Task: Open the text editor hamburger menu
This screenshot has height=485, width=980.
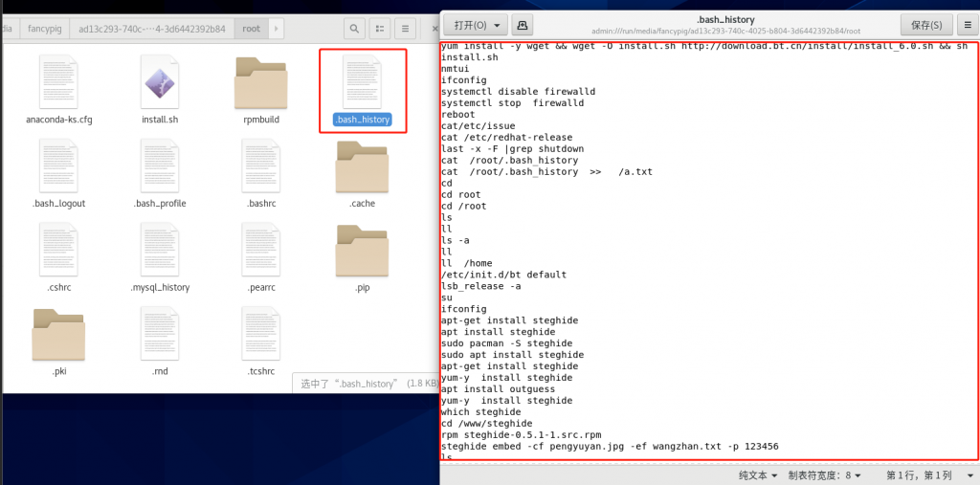Action: 968,25
